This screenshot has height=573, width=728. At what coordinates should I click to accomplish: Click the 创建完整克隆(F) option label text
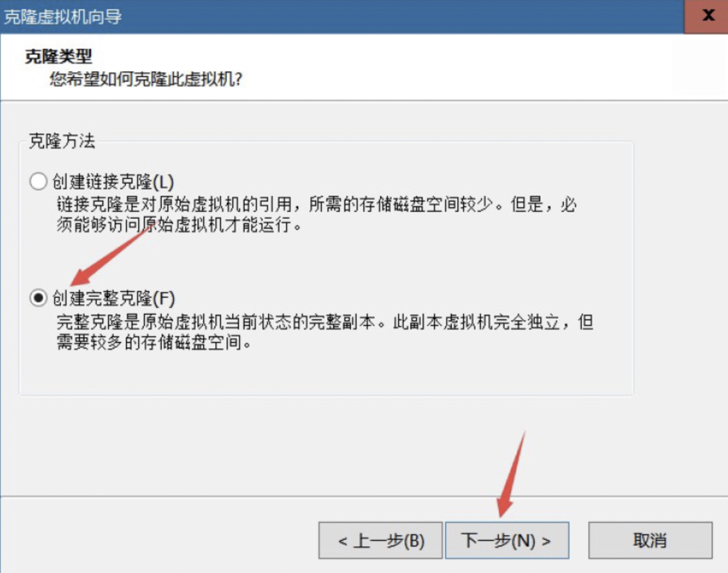(114, 298)
